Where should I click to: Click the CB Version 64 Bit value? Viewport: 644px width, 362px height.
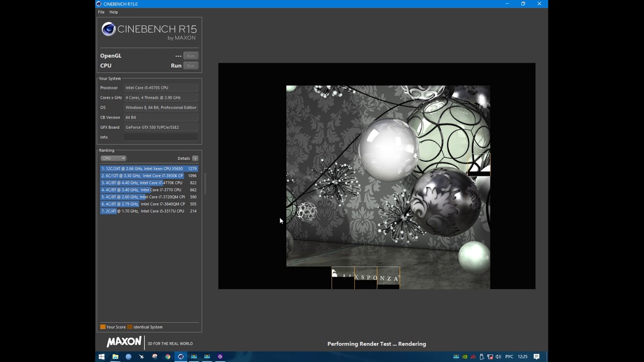[x=161, y=118]
